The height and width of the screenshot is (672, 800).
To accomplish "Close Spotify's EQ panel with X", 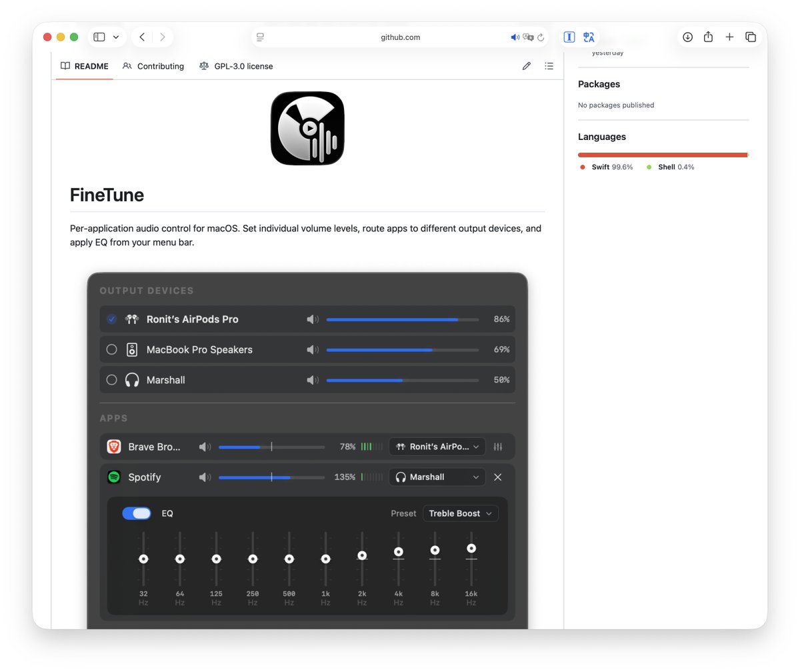I will click(x=498, y=477).
